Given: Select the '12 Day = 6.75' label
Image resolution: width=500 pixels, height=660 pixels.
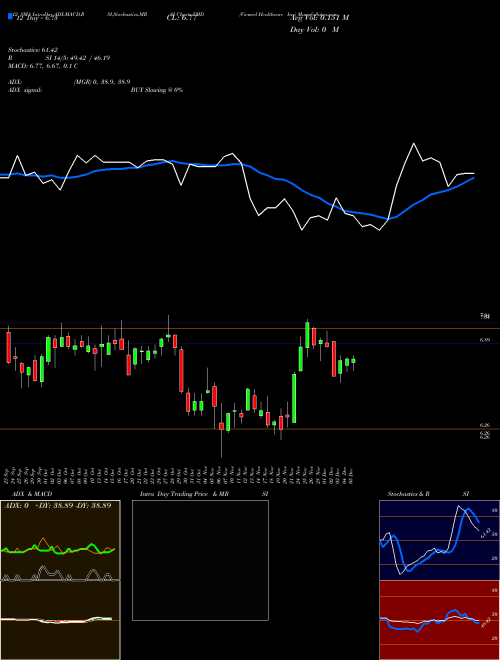Looking at the screenshot, I should pyautogui.click(x=35, y=19).
